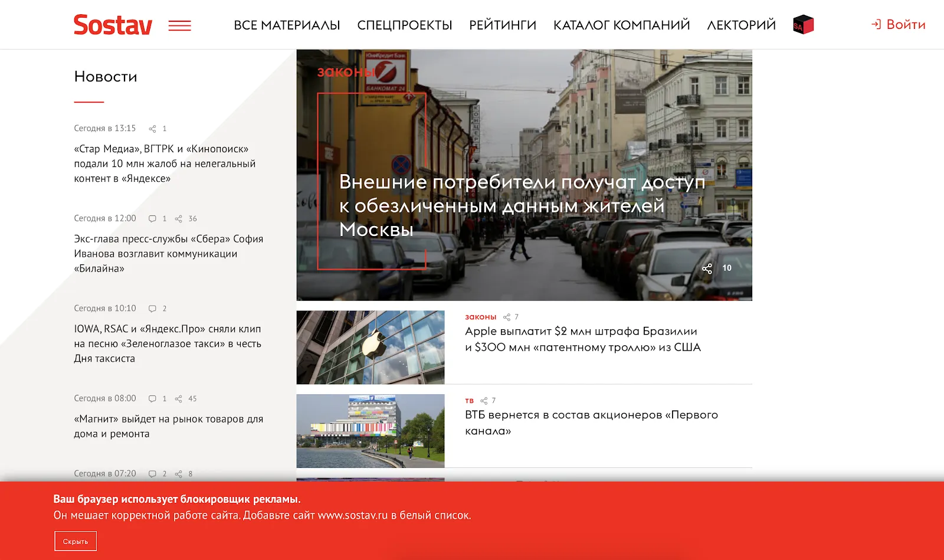Click Войти to sign in
This screenshot has height=560, width=944.
[906, 25]
